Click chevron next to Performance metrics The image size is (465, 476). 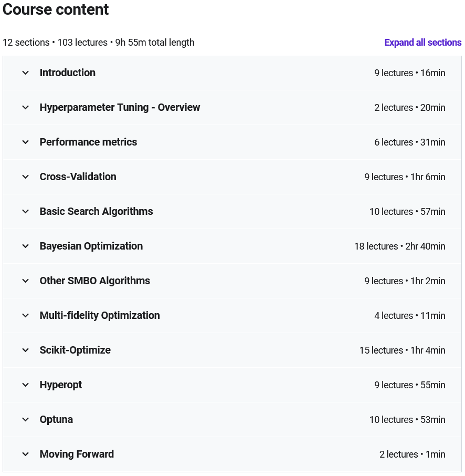coord(26,142)
